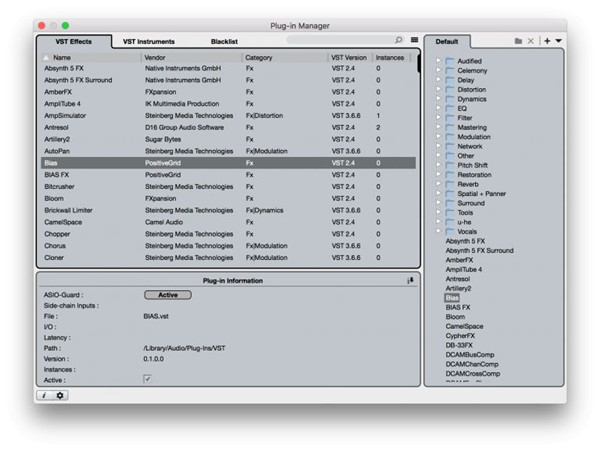
Task: Sort list by Vendor column header
Action: 191,57
